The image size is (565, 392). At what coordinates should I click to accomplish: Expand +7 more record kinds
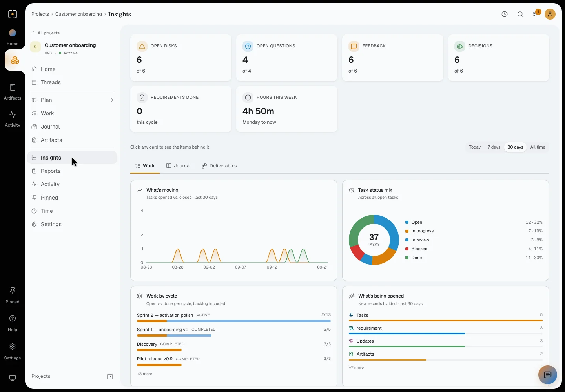[356, 368]
